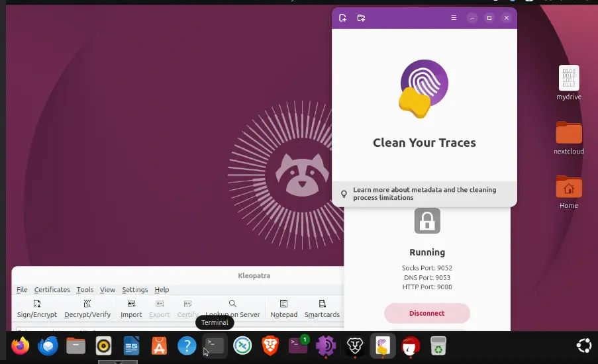The image size is (598, 364).
Task: Launch Firefox from the dock
Action: (21, 346)
